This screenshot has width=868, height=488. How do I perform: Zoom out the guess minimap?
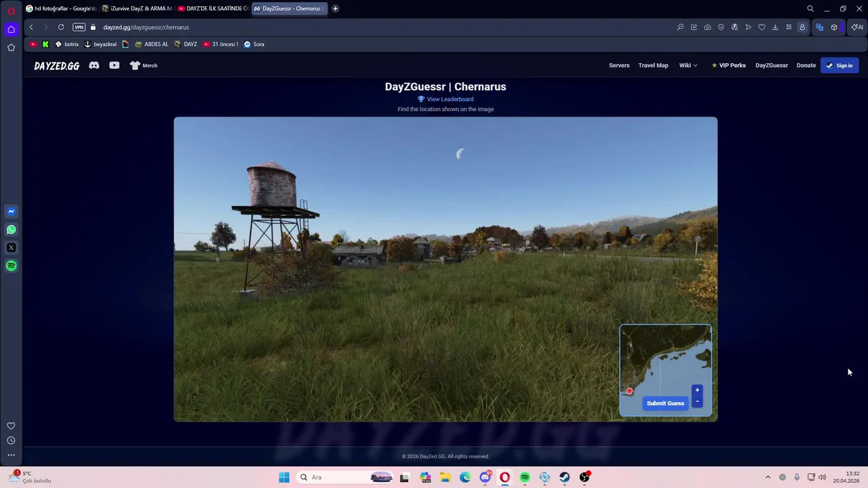(697, 401)
